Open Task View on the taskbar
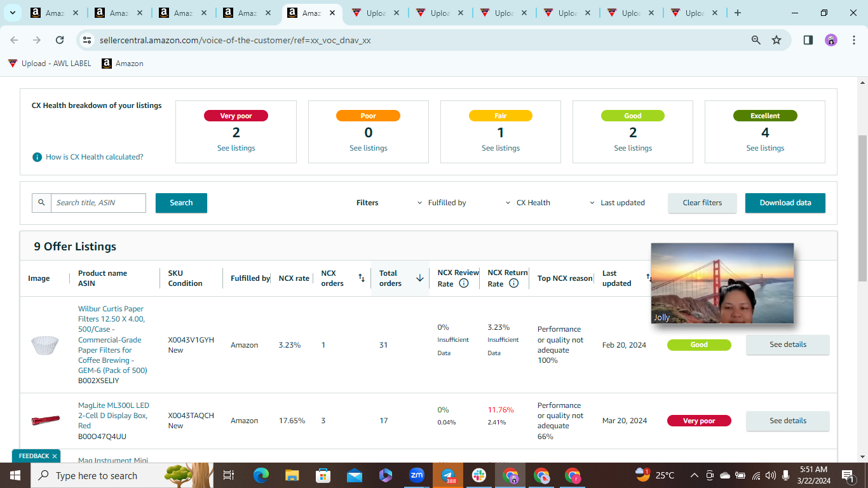868x488 pixels. coord(229,475)
